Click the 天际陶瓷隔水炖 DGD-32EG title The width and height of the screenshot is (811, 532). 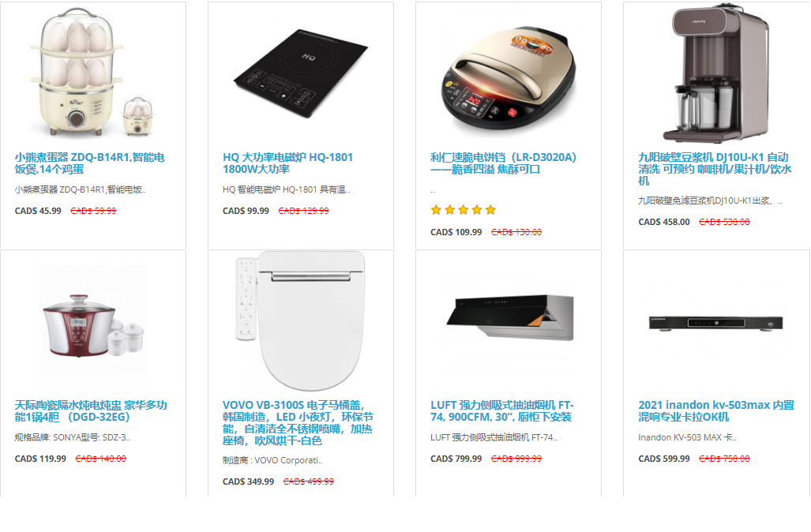pos(91,410)
